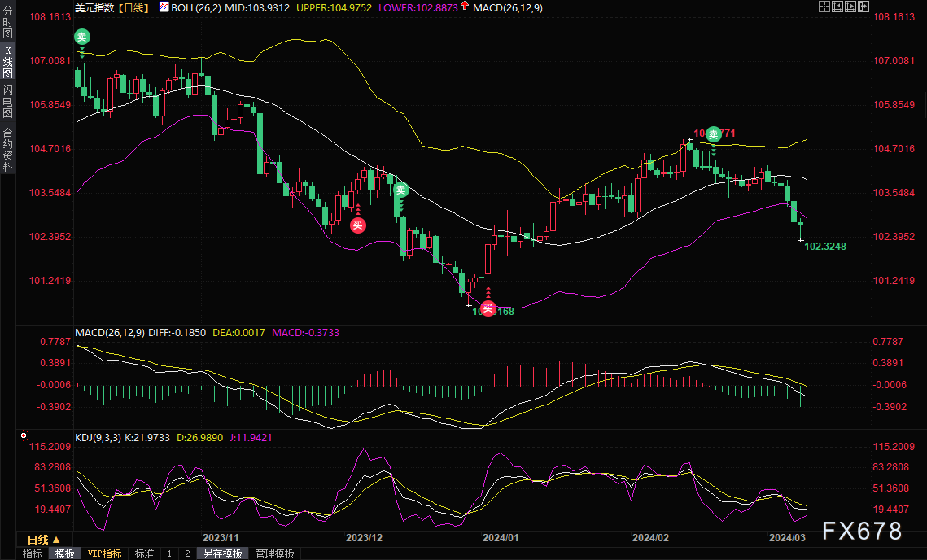This screenshot has height=560, width=927.
Task: Click the MID:103.9312 value
Action: pyautogui.click(x=257, y=7)
